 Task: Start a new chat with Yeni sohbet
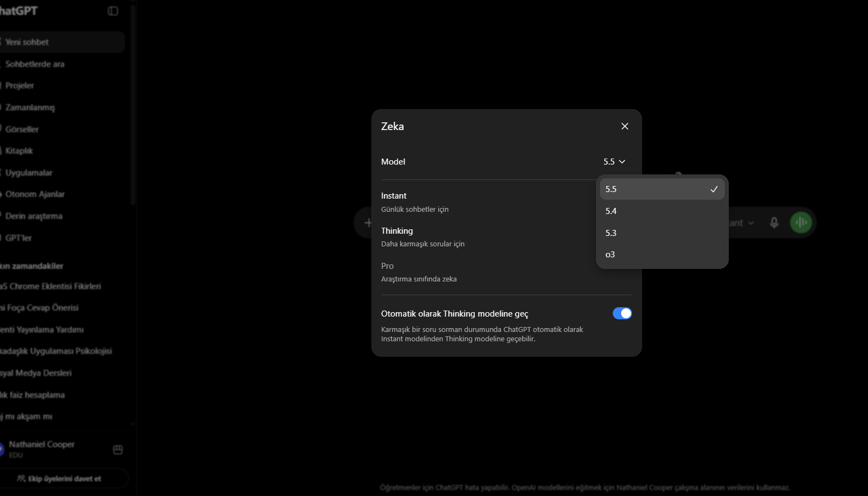point(63,42)
